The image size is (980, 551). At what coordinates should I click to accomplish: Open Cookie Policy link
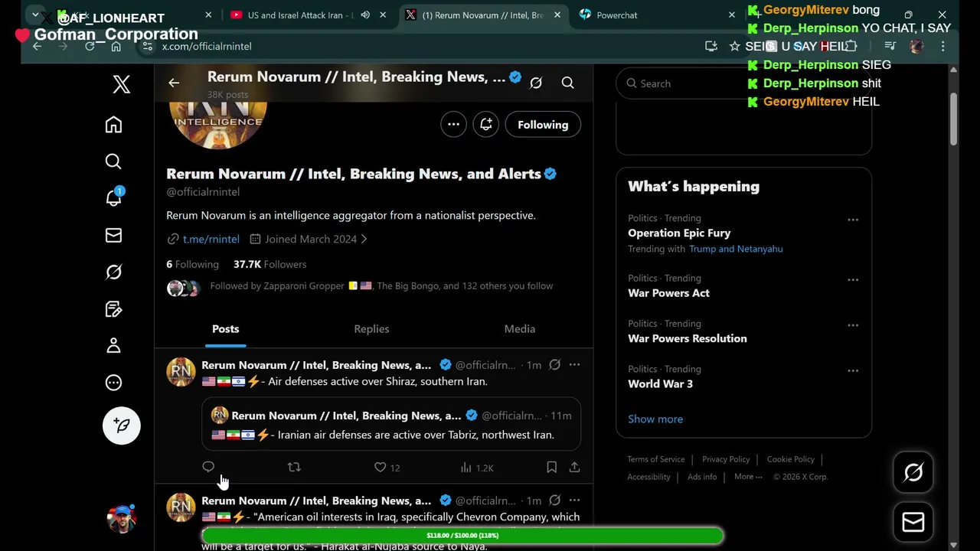(791, 459)
